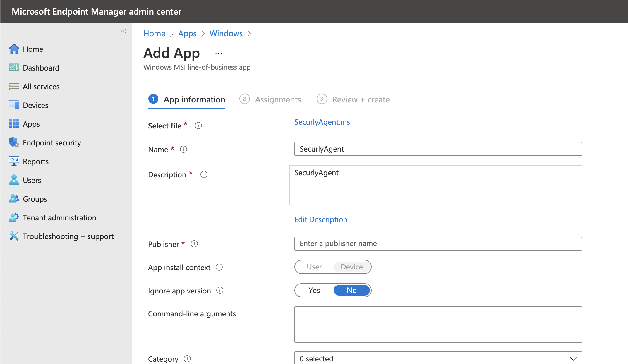Screen dimensions: 628x364
Task: Click the Home house icon in sidebar
Action: 14,49
